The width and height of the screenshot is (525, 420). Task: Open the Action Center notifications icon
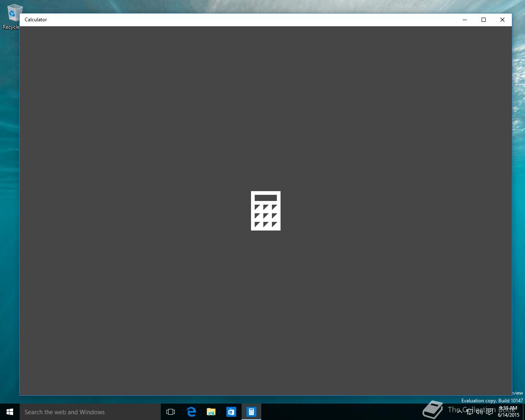point(489,412)
